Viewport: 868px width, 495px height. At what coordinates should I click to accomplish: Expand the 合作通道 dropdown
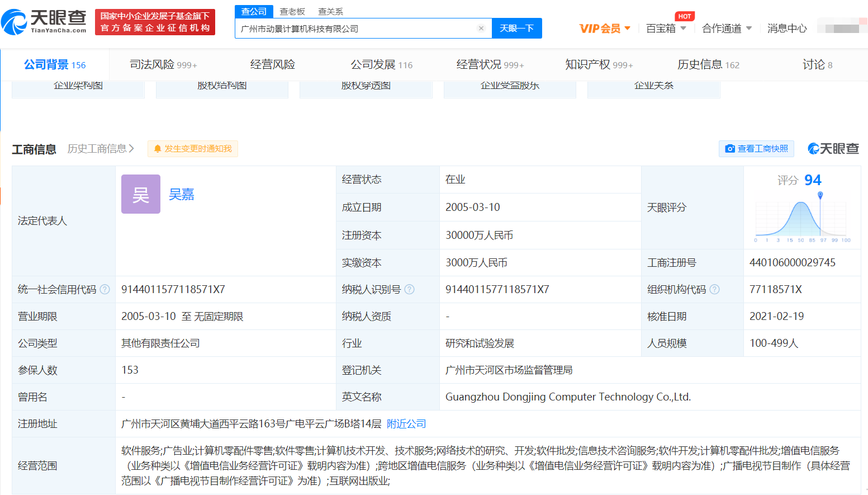(x=727, y=29)
